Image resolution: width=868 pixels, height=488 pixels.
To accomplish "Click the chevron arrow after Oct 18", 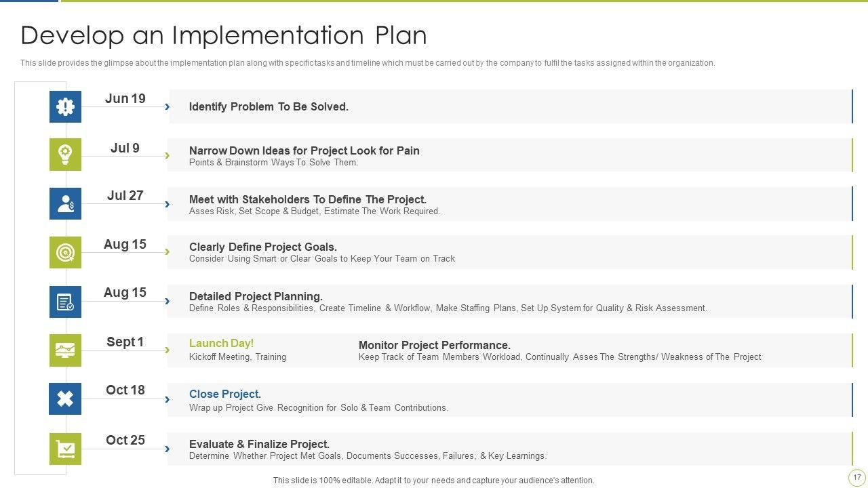I will click(x=167, y=399).
